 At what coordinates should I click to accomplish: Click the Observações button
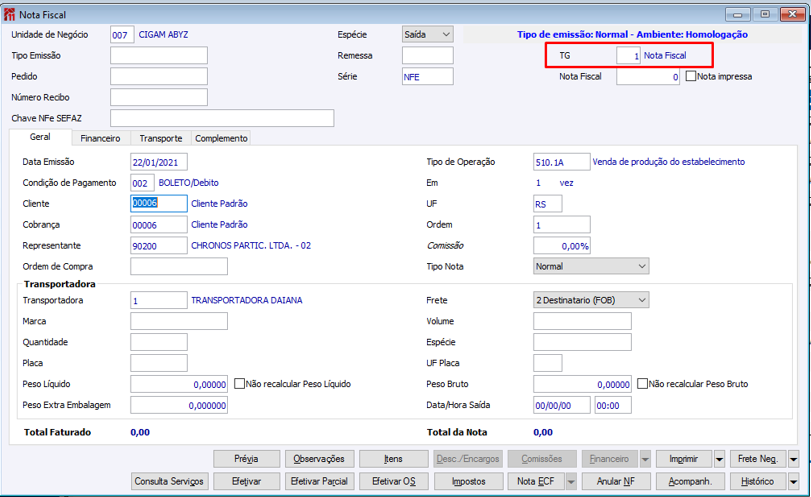point(319,459)
